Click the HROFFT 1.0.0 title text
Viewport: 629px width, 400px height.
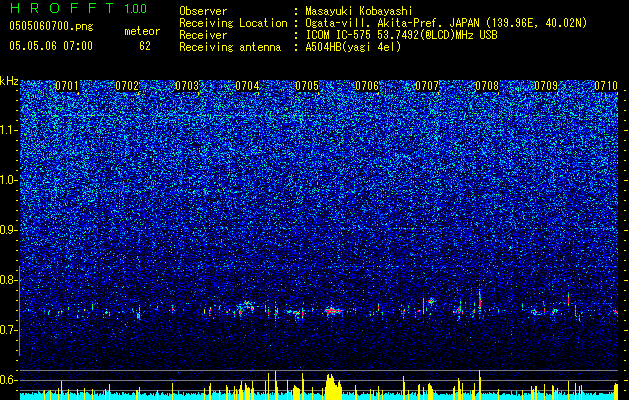pos(79,8)
